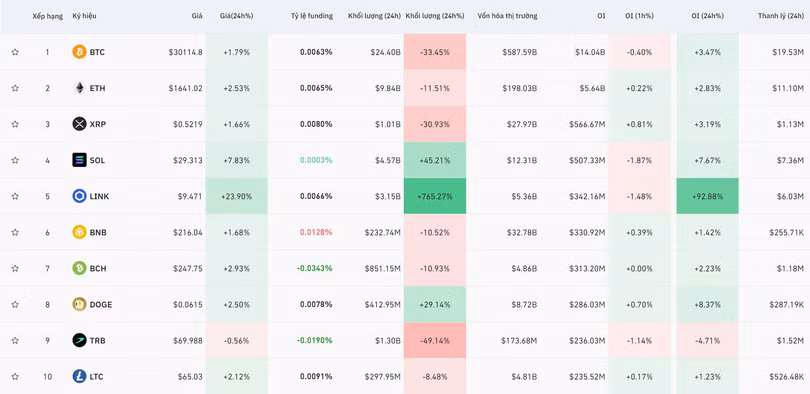810x394 pixels.
Task: Favorite BTC with its star icon
Action: 15,52
